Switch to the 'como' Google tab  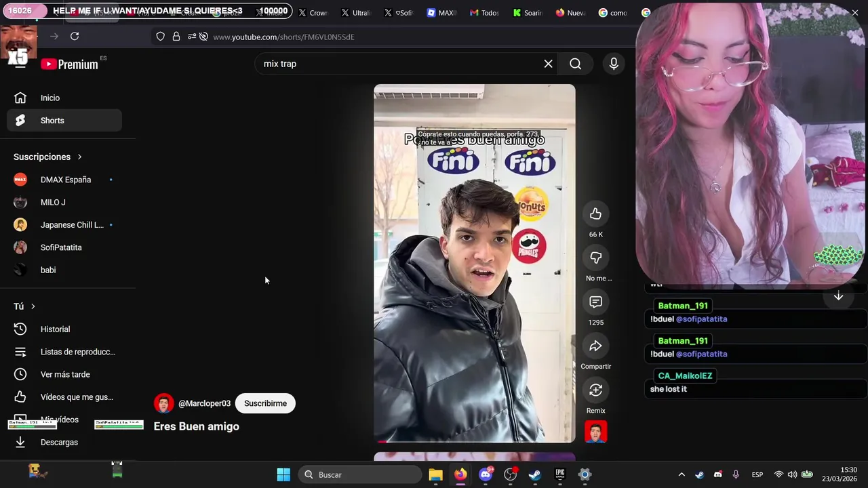(x=613, y=13)
